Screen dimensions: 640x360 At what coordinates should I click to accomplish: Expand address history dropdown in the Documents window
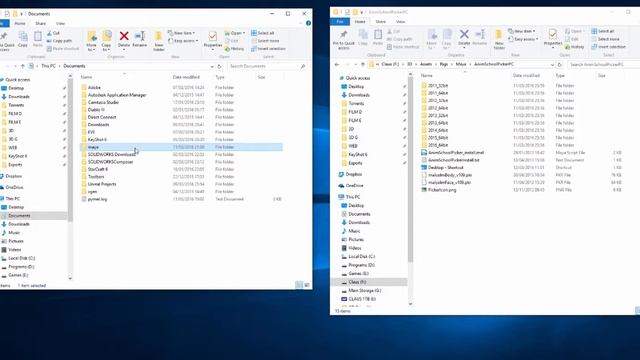tap(212, 66)
